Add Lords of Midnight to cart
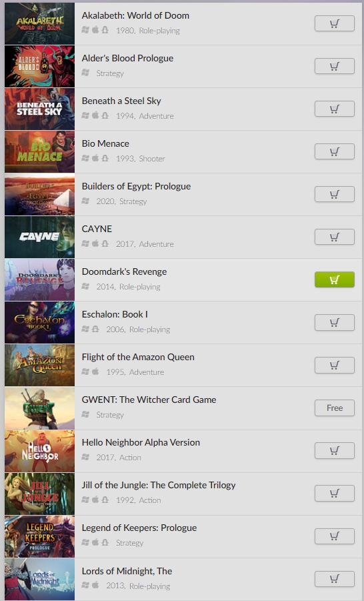 pos(335,579)
